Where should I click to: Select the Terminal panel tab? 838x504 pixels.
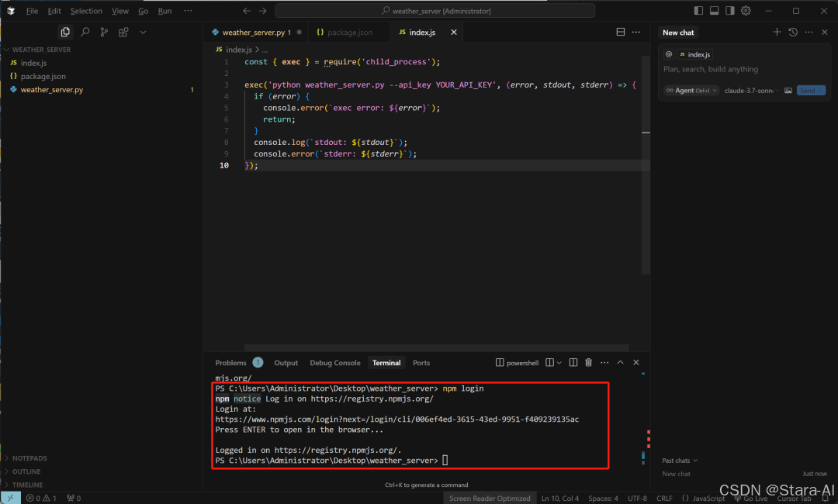click(386, 363)
